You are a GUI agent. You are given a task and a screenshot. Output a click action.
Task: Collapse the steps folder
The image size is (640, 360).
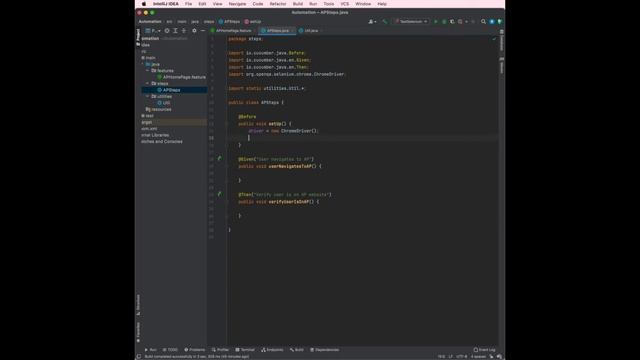click(x=148, y=83)
